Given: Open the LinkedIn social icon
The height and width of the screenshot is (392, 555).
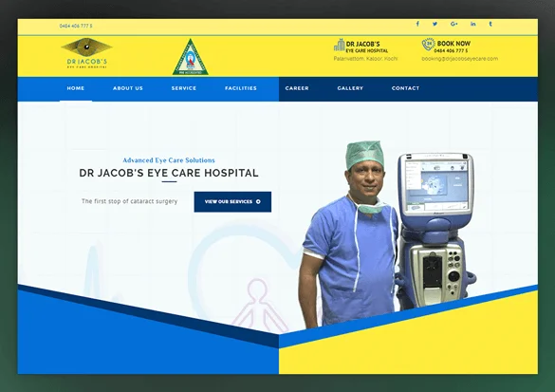Looking at the screenshot, I should click(x=472, y=24).
